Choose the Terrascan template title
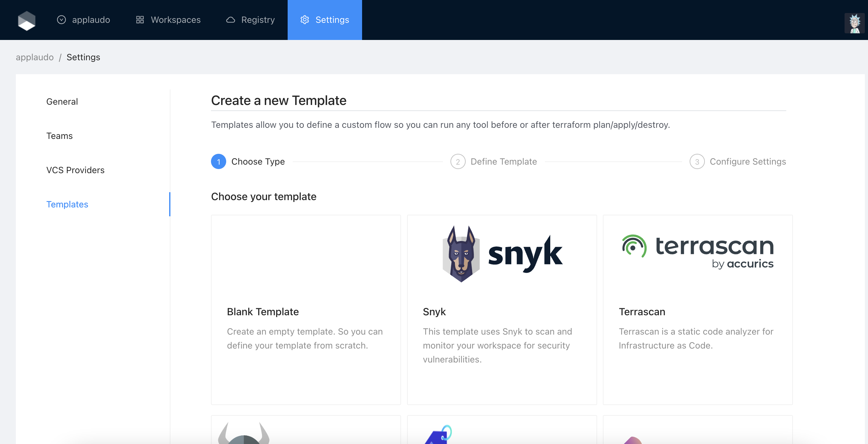 pos(642,312)
